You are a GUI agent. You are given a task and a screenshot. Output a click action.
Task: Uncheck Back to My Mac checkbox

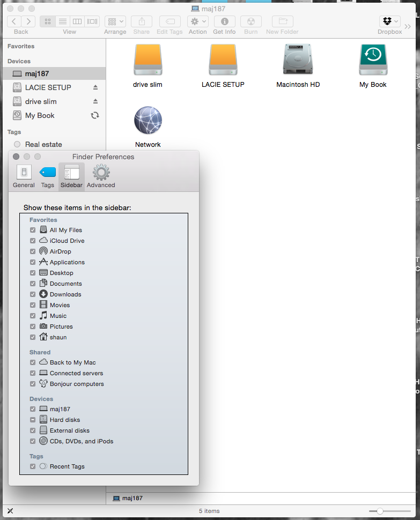pos(33,362)
